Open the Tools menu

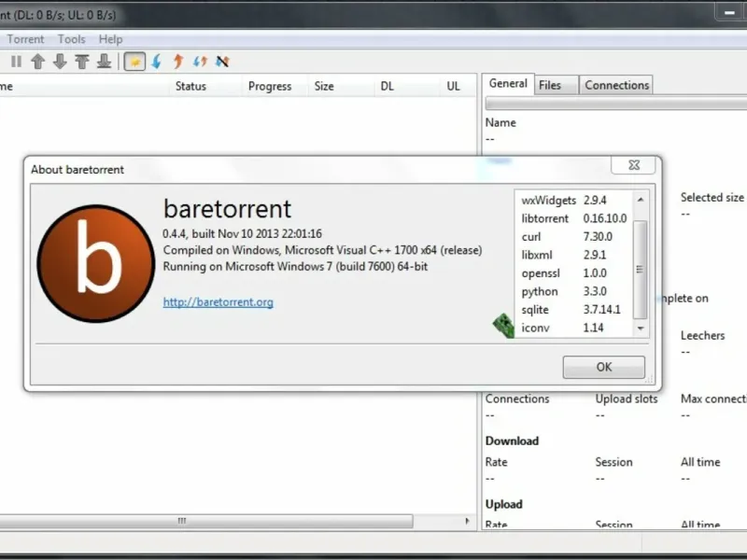(71, 39)
